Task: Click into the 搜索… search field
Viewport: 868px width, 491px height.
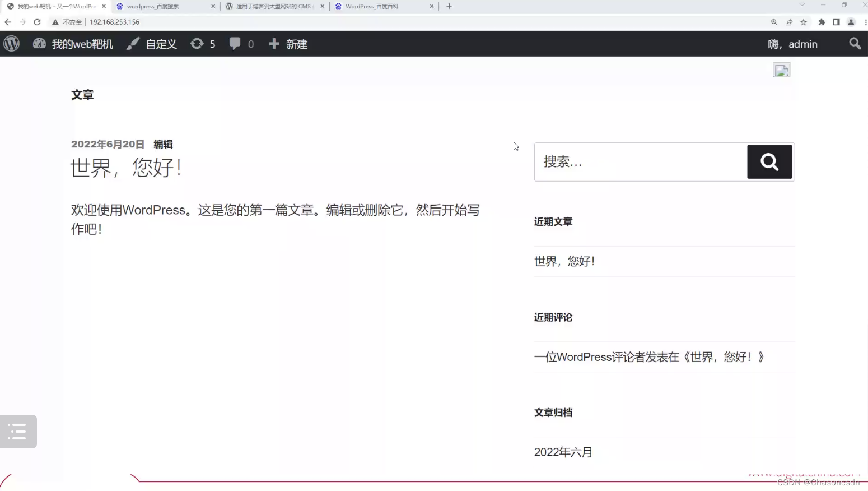Action: [641, 162]
